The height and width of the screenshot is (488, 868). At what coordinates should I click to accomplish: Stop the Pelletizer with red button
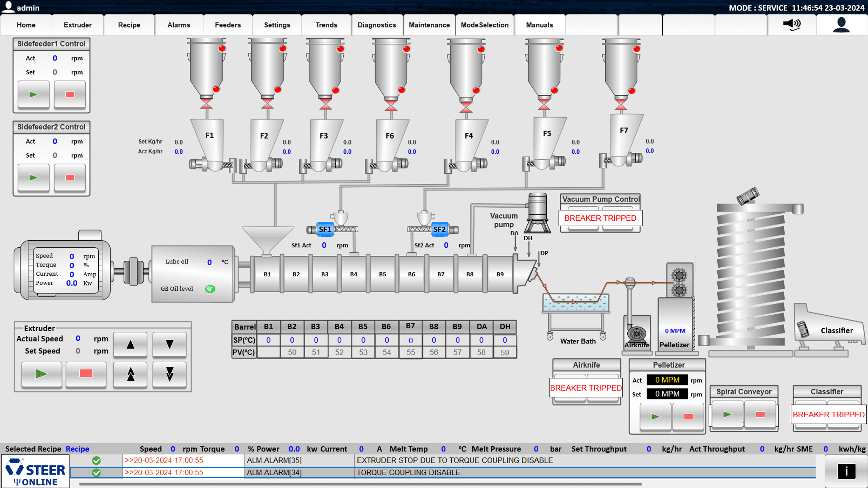(688, 416)
